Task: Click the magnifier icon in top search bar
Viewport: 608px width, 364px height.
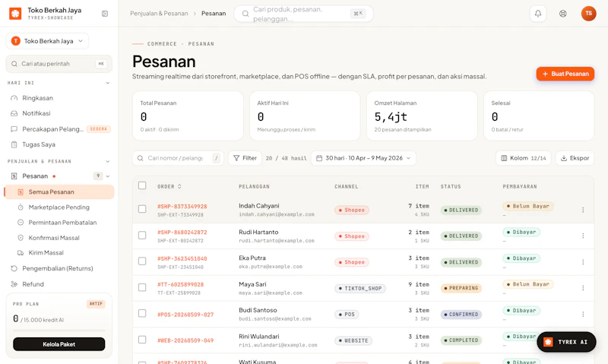Action: (x=245, y=14)
